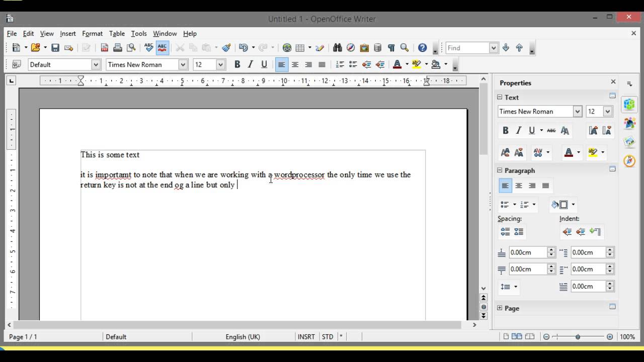Viewport: 644px width, 362px height.
Task: Toggle Strikethrough in sidebar Text panel
Action: tap(551, 131)
